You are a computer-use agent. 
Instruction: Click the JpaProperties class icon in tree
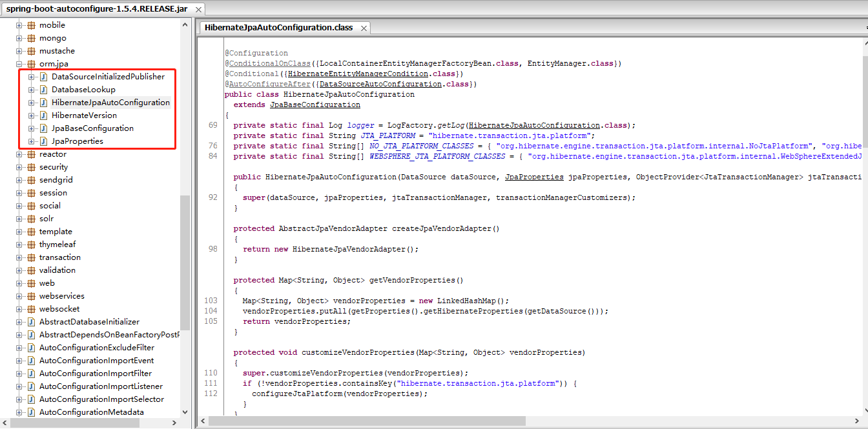pos(44,141)
